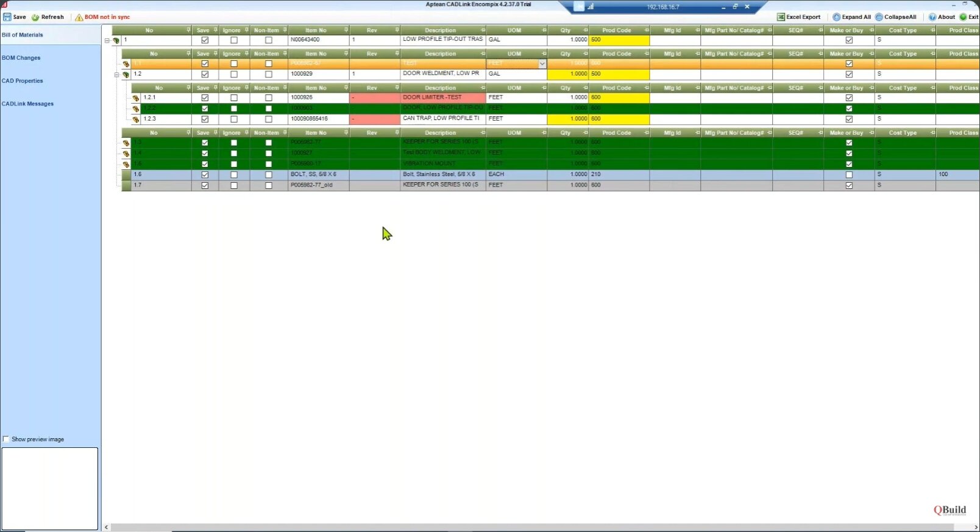Click the horizontal scrollbar right arrow
980x532 pixels.
[976, 527]
